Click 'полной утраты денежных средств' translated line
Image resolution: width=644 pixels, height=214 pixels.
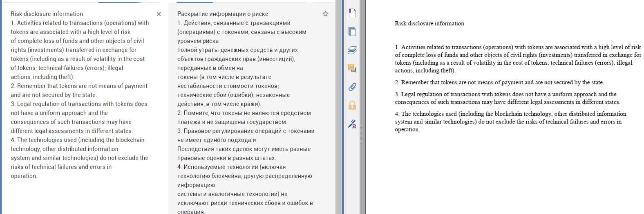point(237,50)
